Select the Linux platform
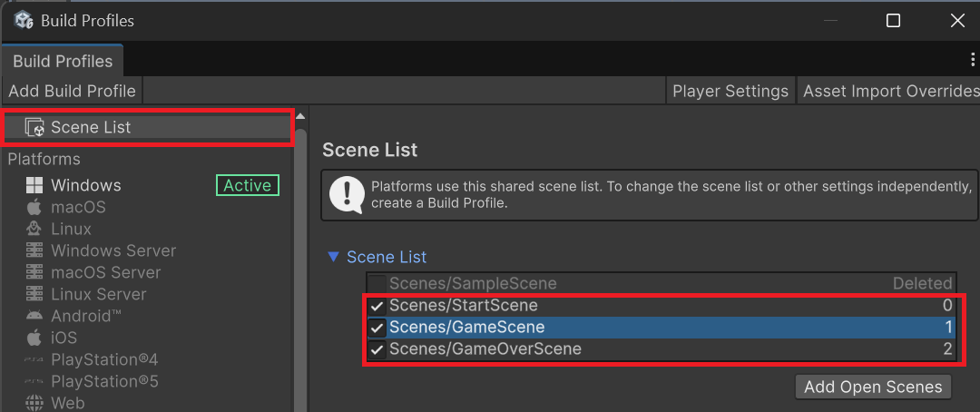Image resolution: width=980 pixels, height=412 pixels. [x=72, y=229]
